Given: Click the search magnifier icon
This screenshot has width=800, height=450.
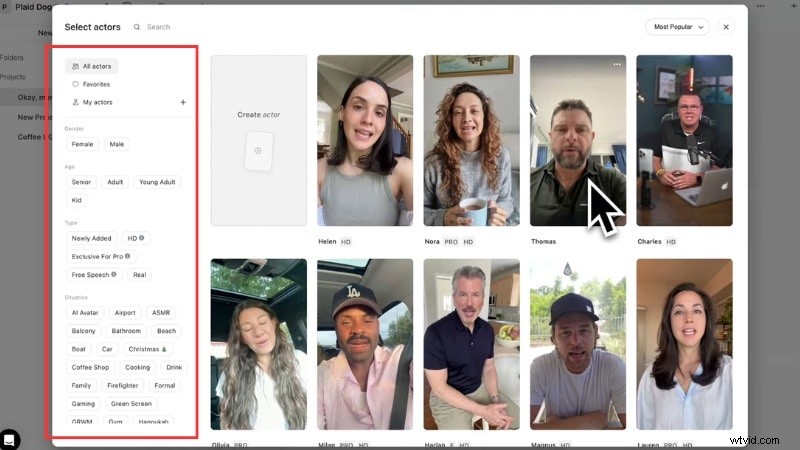Looking at the screenshot, I should tap(137, 27).
